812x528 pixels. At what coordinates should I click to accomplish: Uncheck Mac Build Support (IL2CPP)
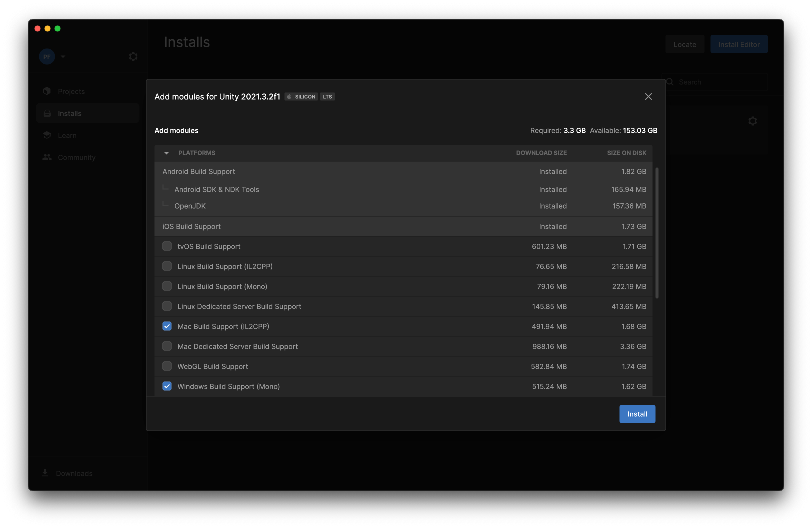167,326
